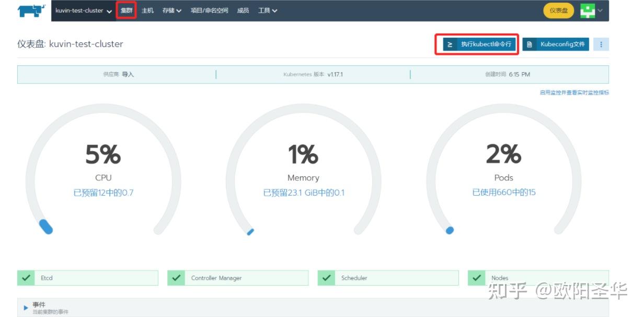Click the Controller Manager checkmark icon
644x317 pixels.
[176, 278]
